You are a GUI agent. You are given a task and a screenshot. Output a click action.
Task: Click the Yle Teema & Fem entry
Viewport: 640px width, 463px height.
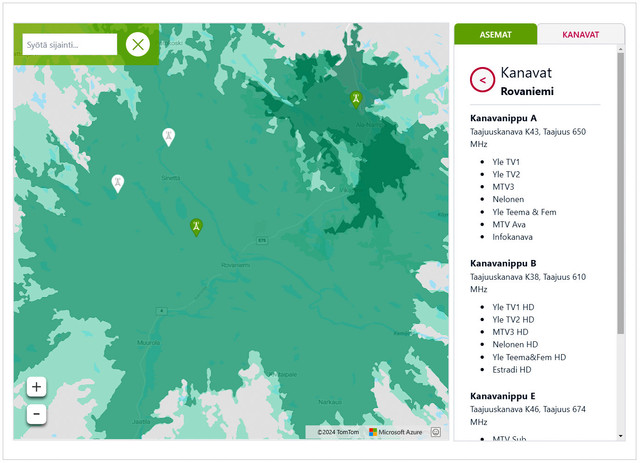[x=524, y=212]
